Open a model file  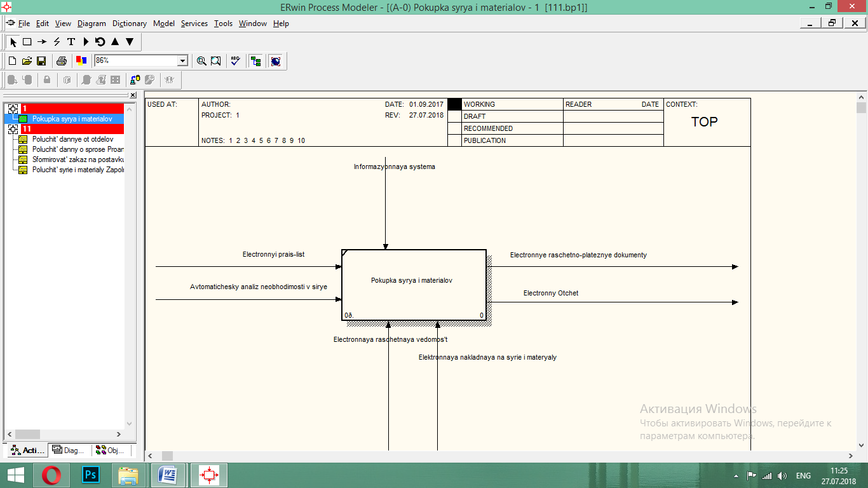(27, 61)
